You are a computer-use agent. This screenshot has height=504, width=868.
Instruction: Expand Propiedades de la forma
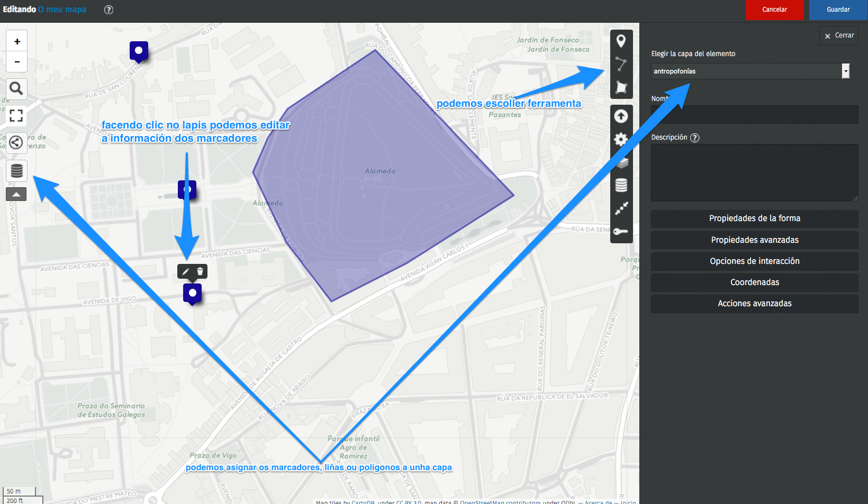tap(754, 218)
